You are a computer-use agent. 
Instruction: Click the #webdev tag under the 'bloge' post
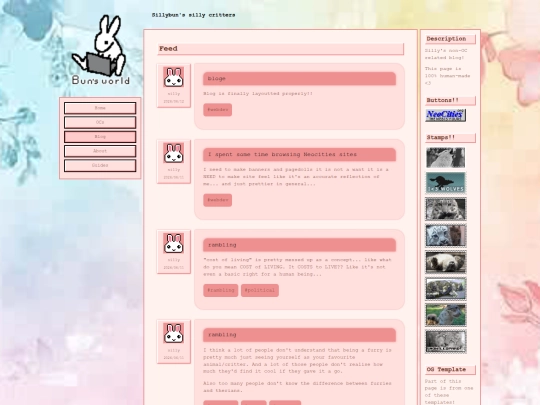[217, 110]
